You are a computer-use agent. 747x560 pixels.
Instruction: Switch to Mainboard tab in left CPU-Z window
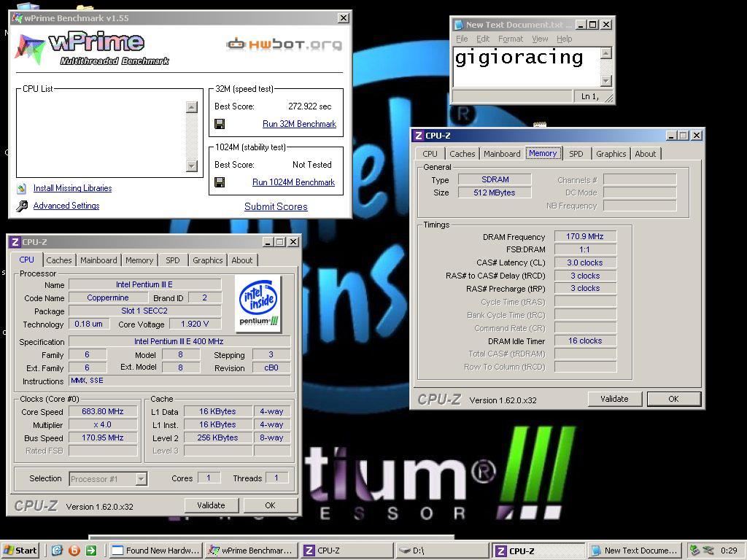click(x=98, y=260)
